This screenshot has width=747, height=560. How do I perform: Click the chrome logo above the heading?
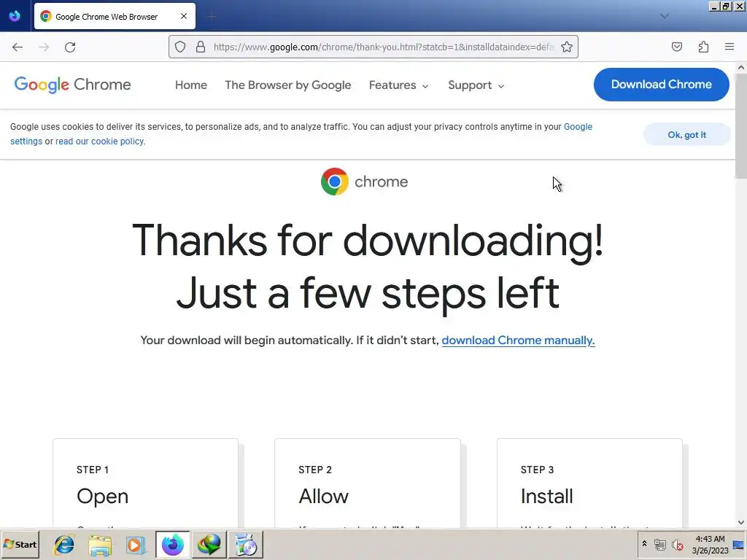(x=365, y=182)
